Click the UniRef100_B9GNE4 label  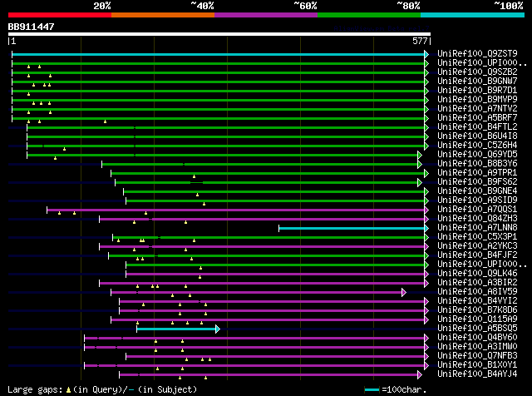[477, 191]
